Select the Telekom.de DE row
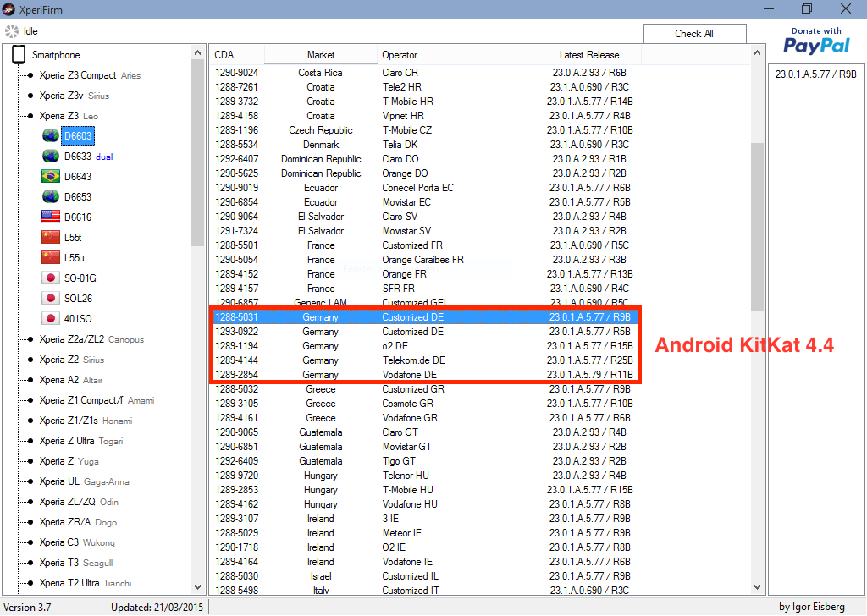This screenshot has width=867, height=616. coord(424,360)
